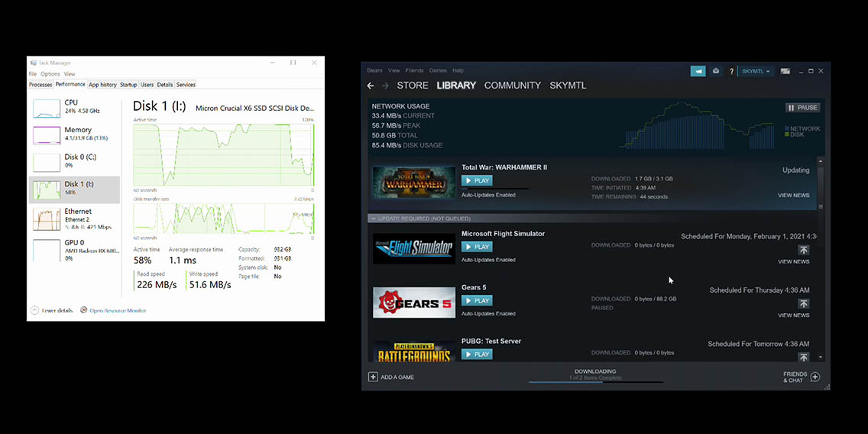The width and height of the screenshot is (868, 434).
Task: View news for Total War: WARHAMMER II
Action: click(x=793, y=196)
